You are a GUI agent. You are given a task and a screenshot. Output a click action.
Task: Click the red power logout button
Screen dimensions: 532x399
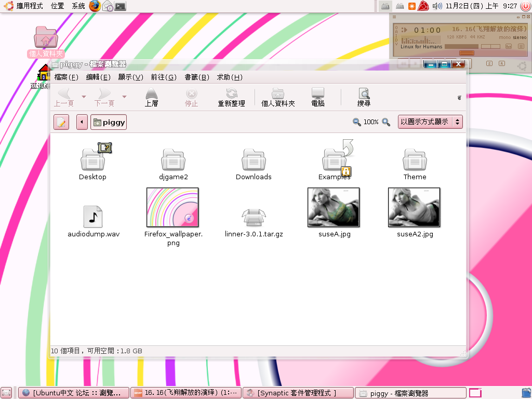point(525,6)
